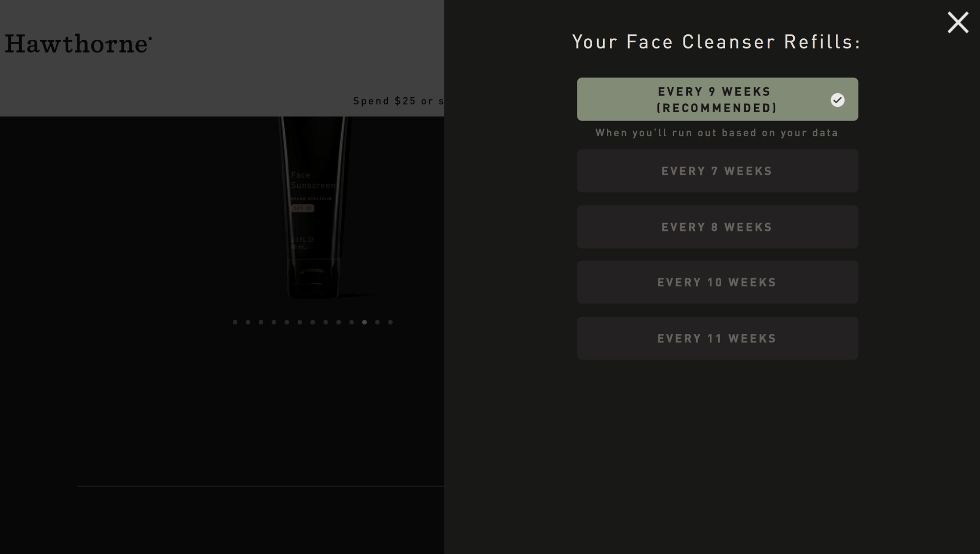Click 'When you'll run out based on your data'
Image resolution: width=980 pixels, height=554 pixels.
point(717,133)
